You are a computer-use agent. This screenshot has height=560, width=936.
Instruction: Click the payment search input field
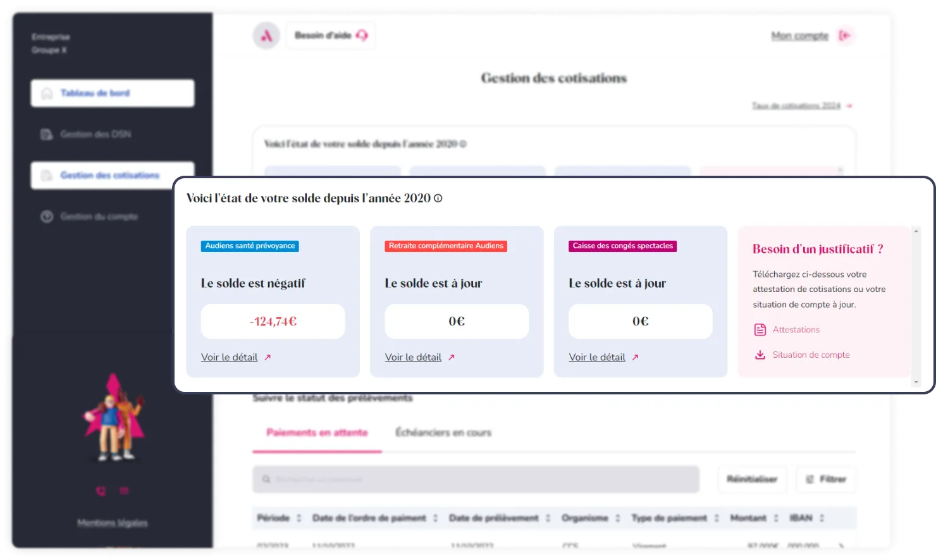point(476,480)
